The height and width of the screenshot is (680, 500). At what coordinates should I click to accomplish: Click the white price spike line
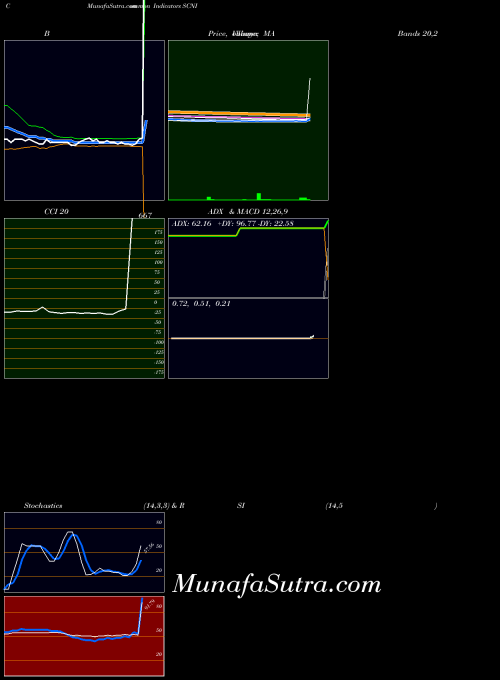tap(309, 98)
